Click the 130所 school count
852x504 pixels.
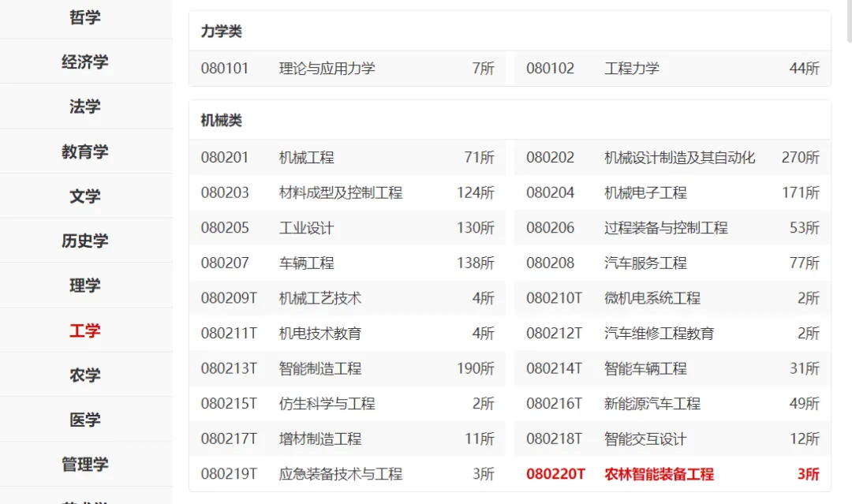click(x=476, y=228)
